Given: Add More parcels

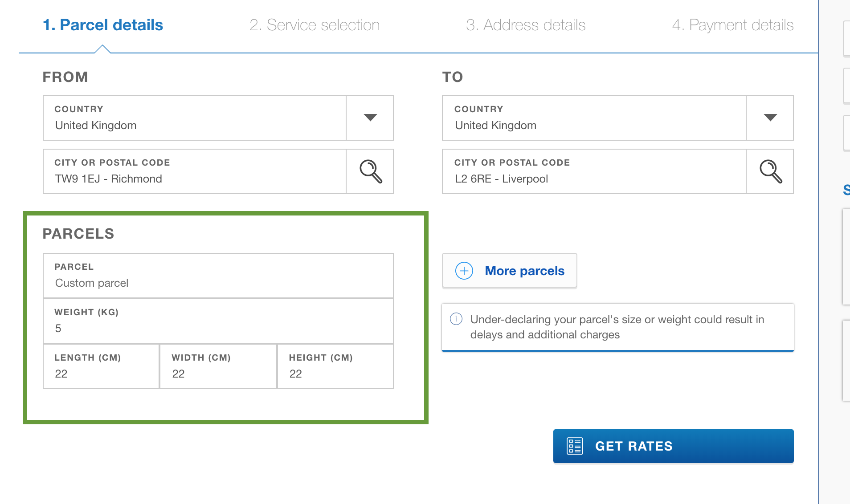Looking at the screenshot, I should tap(510, 271).
